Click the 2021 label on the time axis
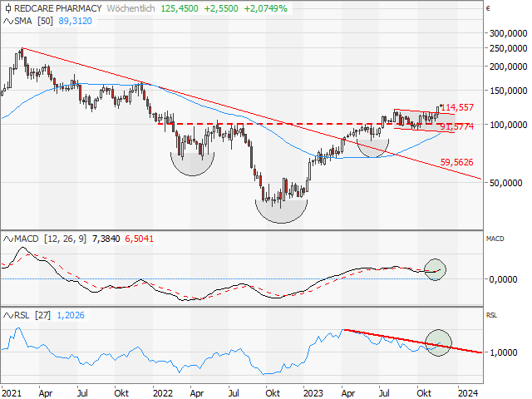 [11, 393]
